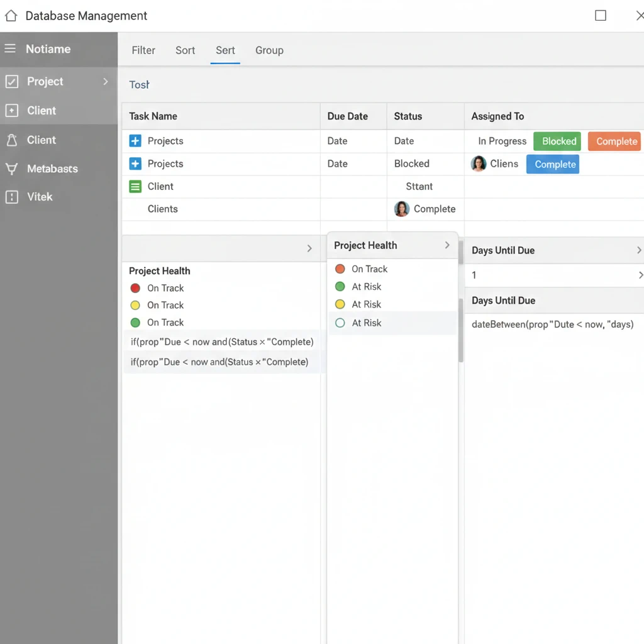The width and height of the screenshot is (644, 644).
Task: Click the green Blocked button
Action: (x=557, y=141)
